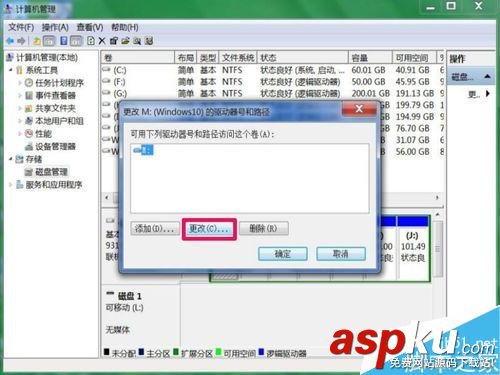Click the drive icon of M: in dialog list
500x375 pixels.
137,150
